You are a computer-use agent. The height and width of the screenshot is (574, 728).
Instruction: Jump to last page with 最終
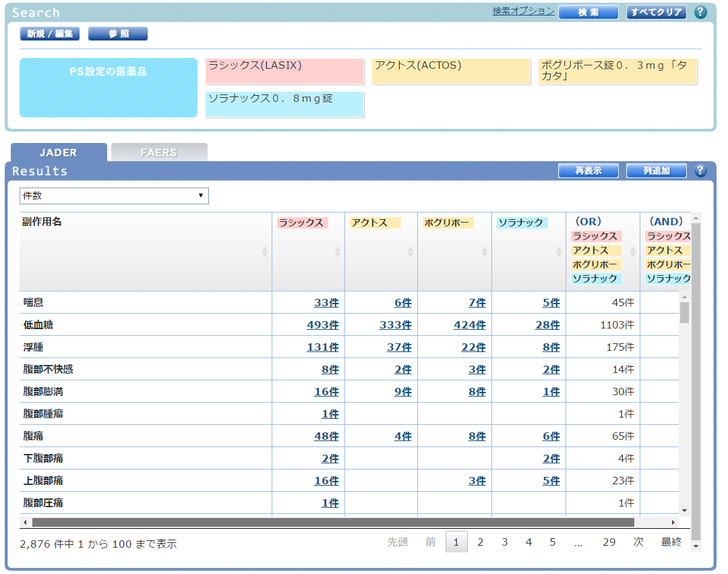pos(671,542)
